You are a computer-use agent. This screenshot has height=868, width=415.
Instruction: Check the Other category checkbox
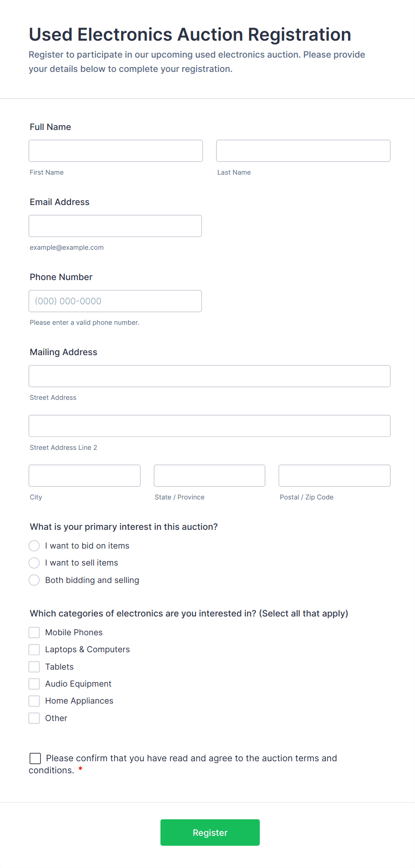[34, 718]
